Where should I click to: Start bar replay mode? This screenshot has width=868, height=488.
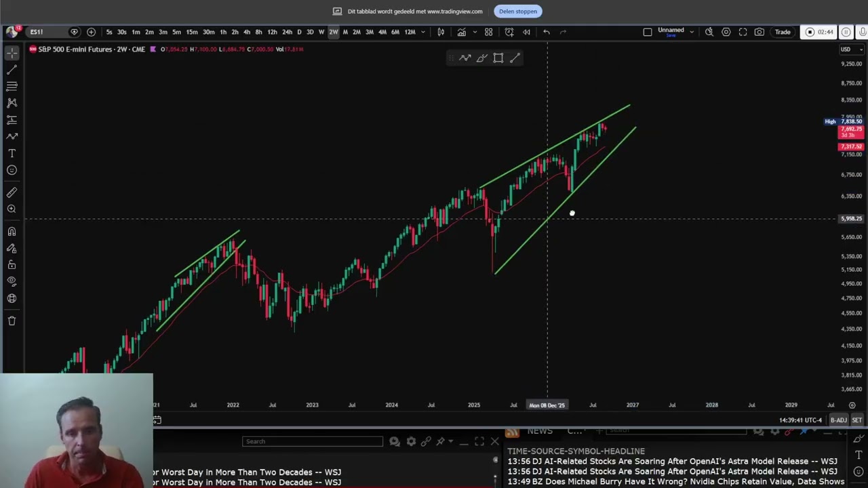[x=526, y=32]
